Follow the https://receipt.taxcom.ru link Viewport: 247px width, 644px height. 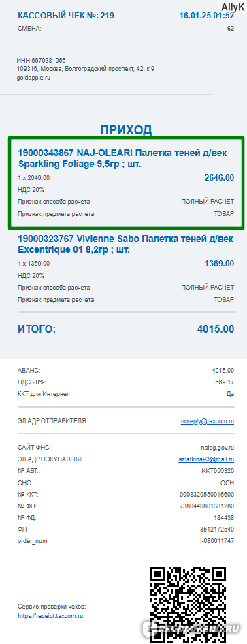tap(50, 616)
